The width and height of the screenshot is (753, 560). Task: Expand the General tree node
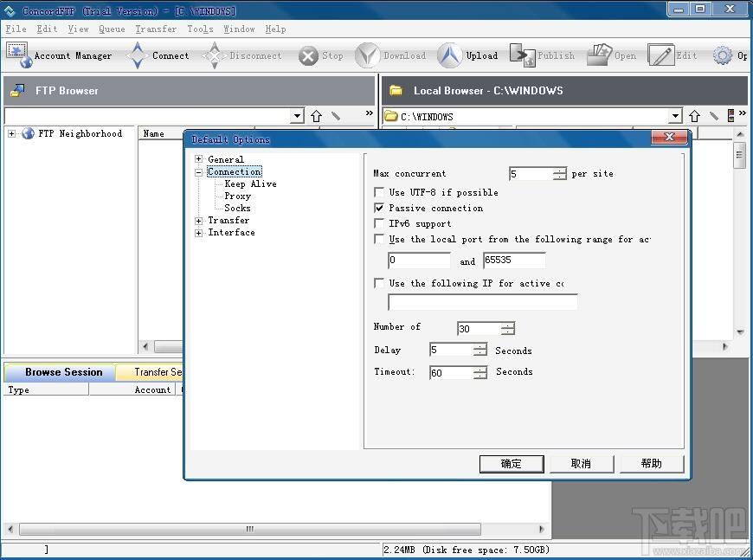pos(199,159)
